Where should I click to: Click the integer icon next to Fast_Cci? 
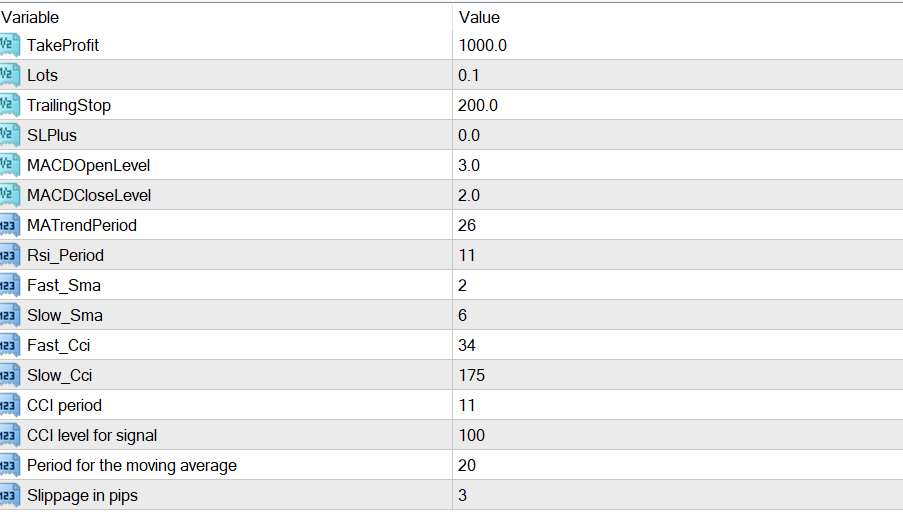click(10, 345)
